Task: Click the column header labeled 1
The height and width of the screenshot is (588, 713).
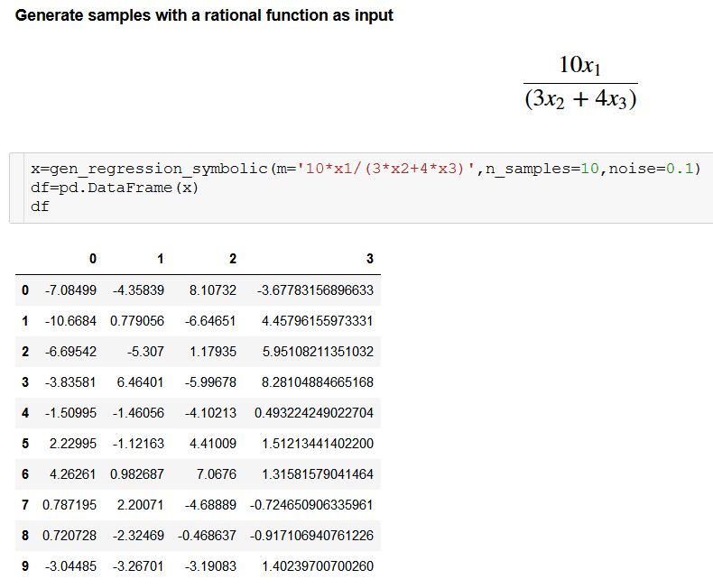Action: 160,259
